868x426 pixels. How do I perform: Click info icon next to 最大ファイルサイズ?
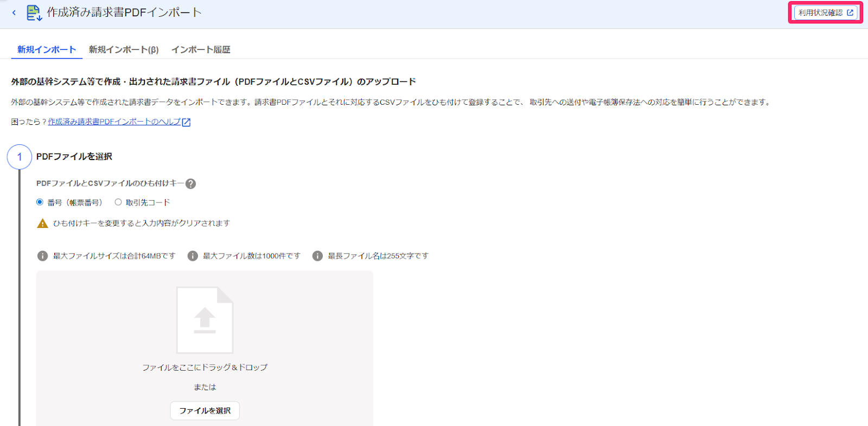(x=42, y=256)
